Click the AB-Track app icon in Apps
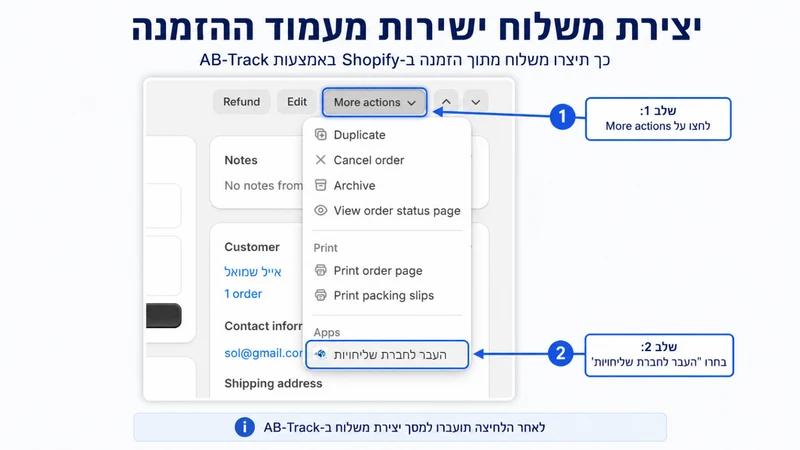The image size is (800, 450). pyautogui.click(x=320, y=354)
